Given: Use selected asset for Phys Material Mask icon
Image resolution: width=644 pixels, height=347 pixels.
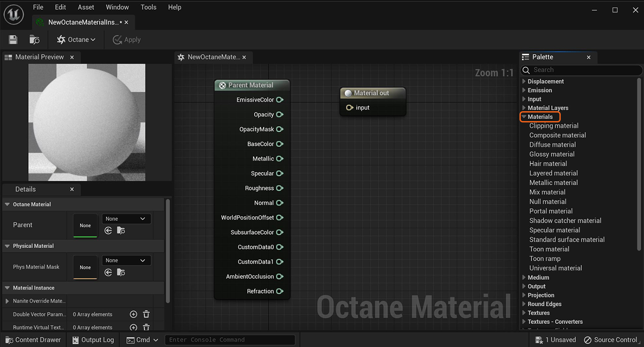Looking at the screenshot, I should [108, 272].
